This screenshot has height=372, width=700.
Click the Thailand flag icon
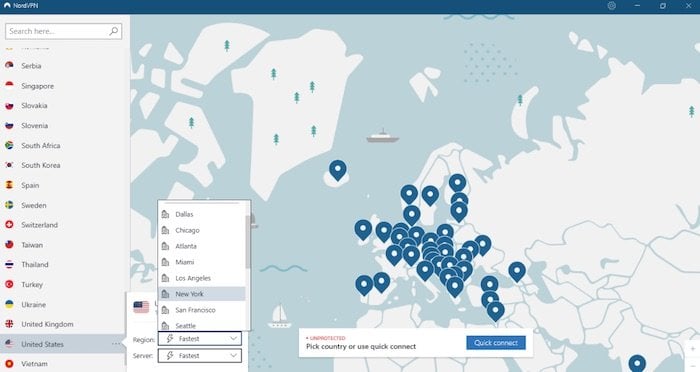(x=9, y=264)
